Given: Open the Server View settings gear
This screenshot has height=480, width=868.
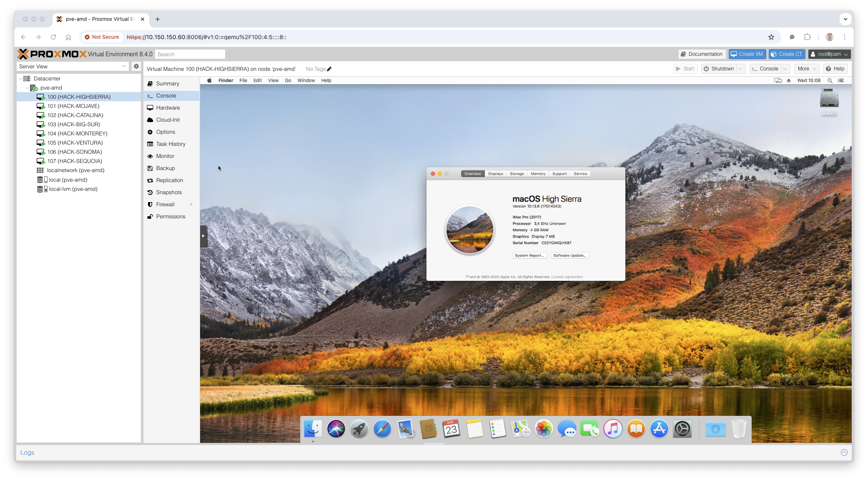Looking at the screenshot, I should coord(136,66).
